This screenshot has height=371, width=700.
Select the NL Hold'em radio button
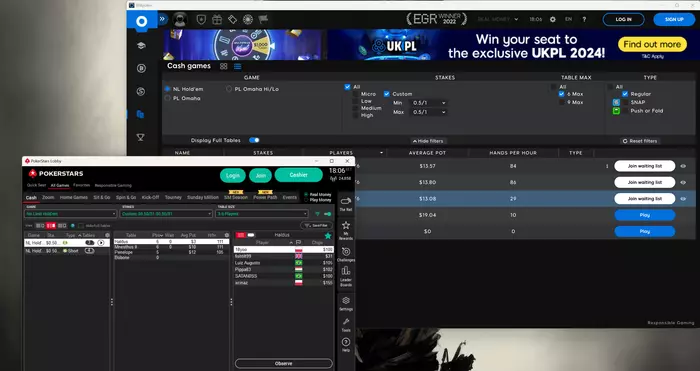coord(168,89)
